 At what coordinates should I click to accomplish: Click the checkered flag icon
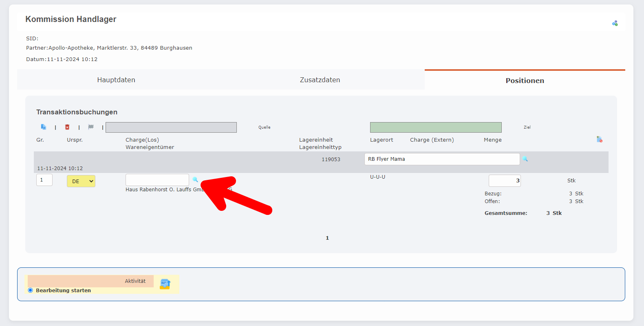(x=91, y=127)
